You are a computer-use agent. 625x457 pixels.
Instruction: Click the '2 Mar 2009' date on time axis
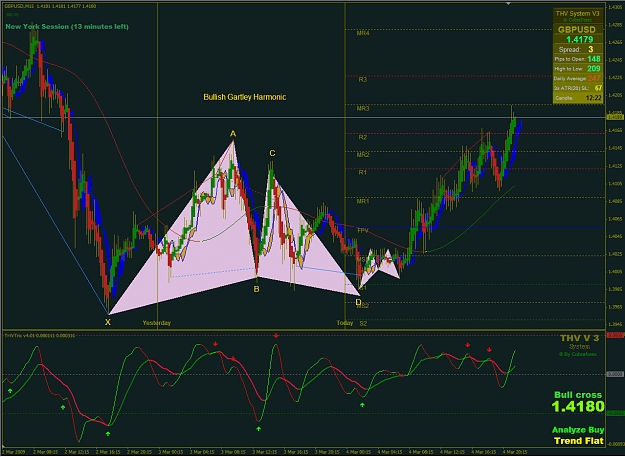tap(12, 452)
